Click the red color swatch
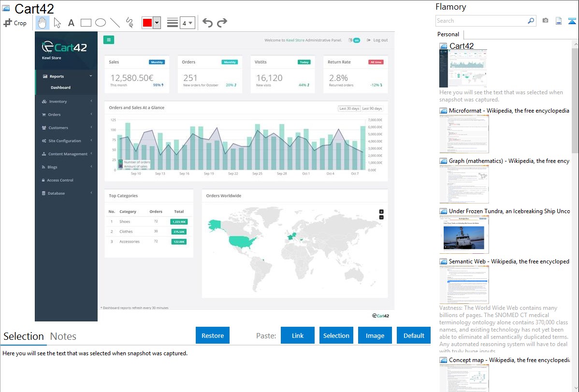This screenshot has width=579, height=392. coord(147,23)
